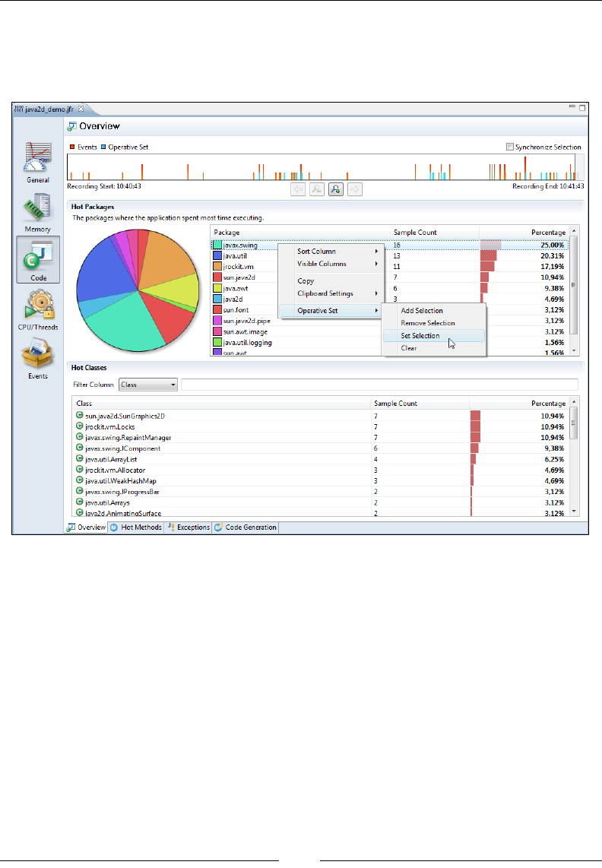Choose Set Selection in Operative Set submenu
Screen dimensions: 602x868
coord(434,335)
